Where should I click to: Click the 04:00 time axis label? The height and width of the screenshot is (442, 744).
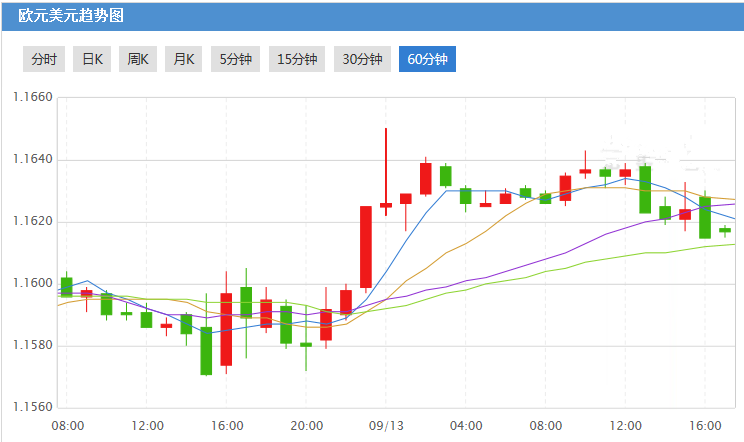tap(466, 425)
